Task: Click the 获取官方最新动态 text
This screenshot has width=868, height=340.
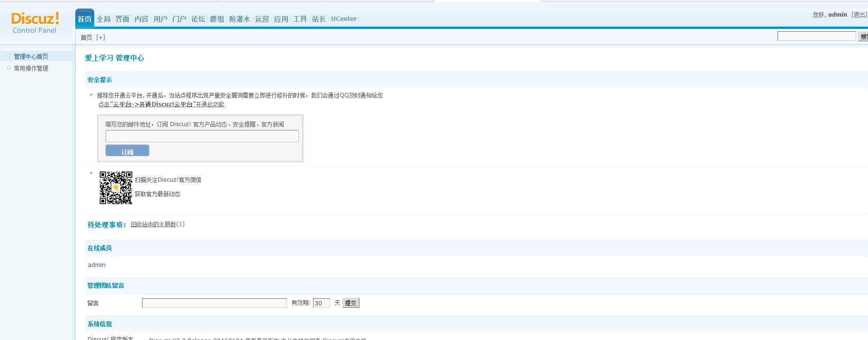Action: click(x=157, y=194)
